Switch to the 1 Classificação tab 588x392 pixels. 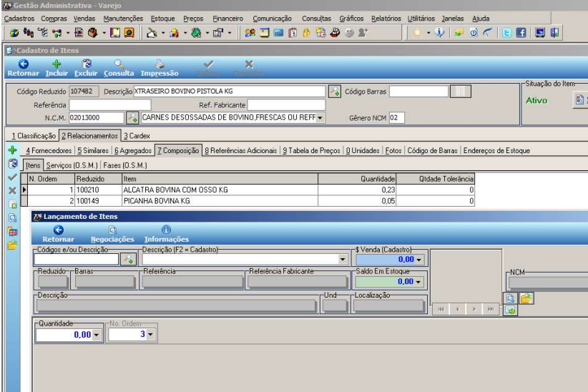pos(34,136)
